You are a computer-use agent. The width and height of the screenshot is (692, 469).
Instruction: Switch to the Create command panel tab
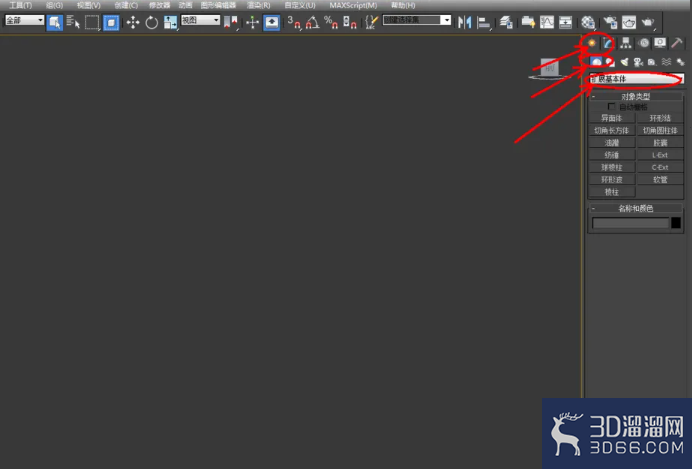tap(591, 43)
